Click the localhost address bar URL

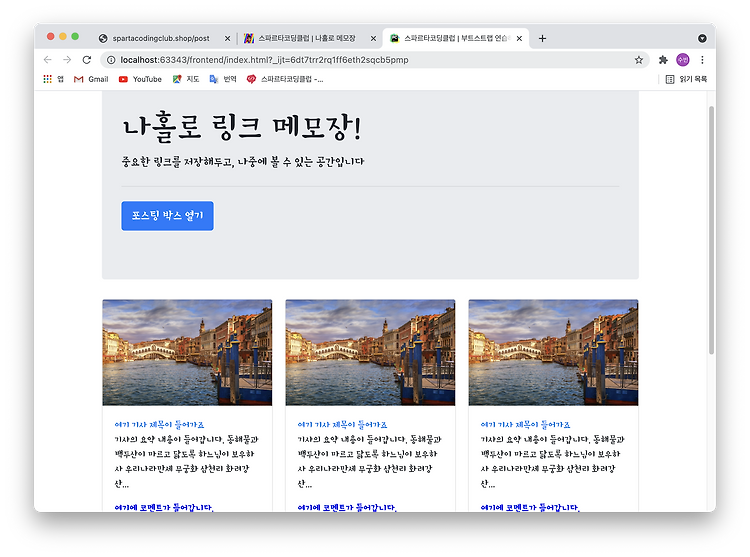pyautogui.click(x=265, y=60)
